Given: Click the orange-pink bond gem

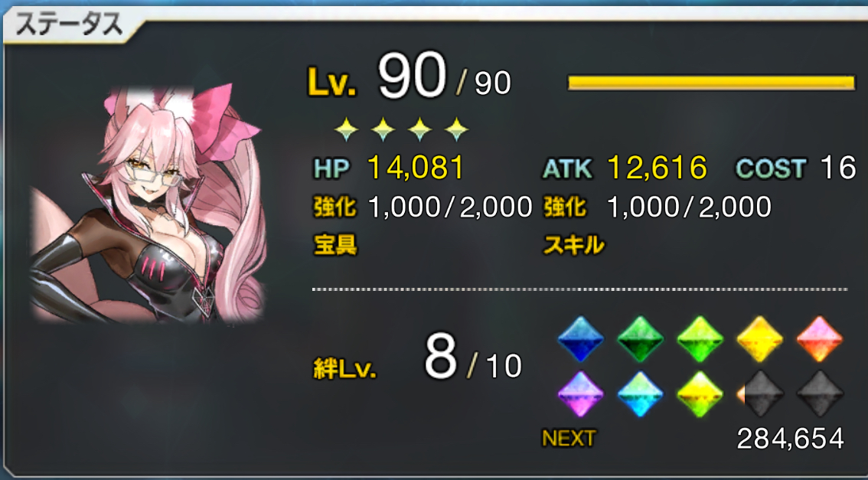Looking at the screenshot, I should point(819,339).
